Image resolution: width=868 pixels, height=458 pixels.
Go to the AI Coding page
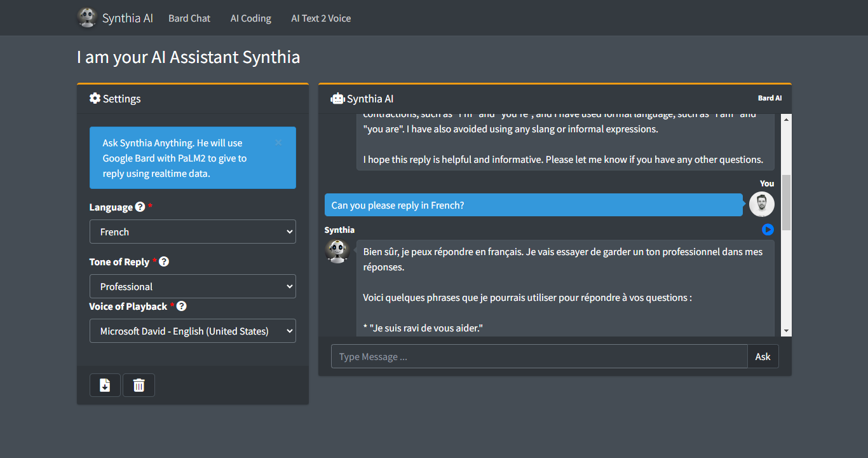(250, 18)
